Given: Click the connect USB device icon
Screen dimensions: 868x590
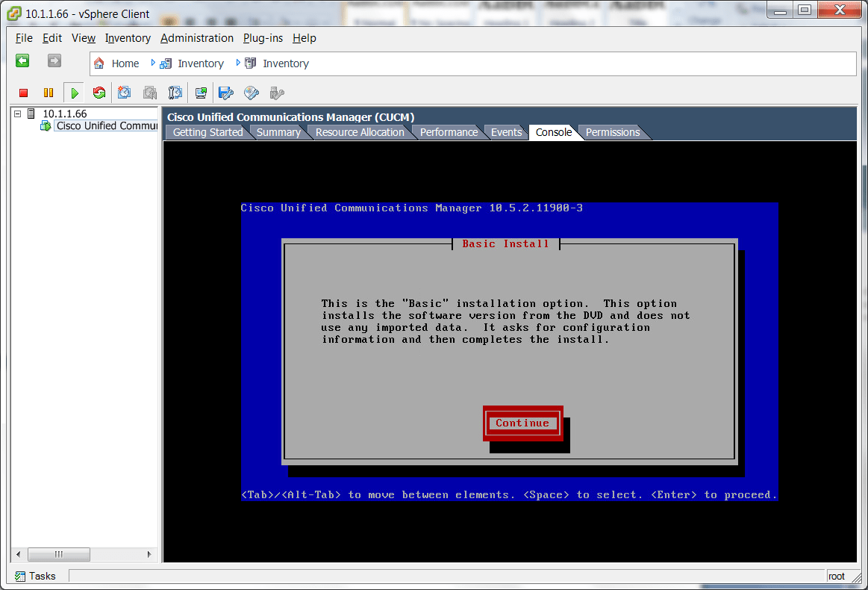Looking at the screenshot, I should (x=277, y=93).
